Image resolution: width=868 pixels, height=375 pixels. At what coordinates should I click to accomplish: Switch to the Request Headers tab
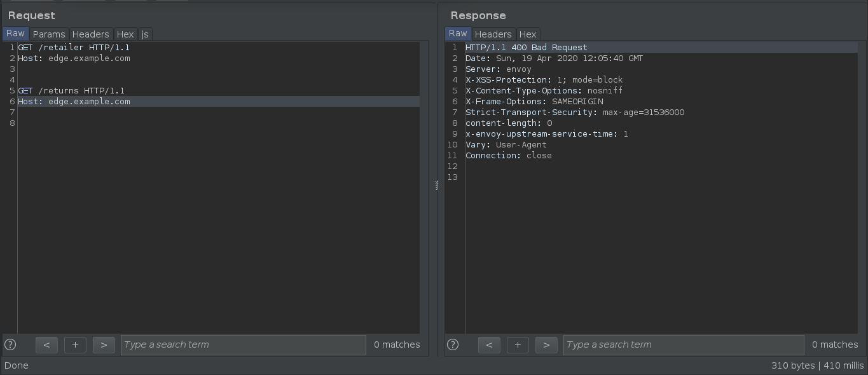click(90, 34)
